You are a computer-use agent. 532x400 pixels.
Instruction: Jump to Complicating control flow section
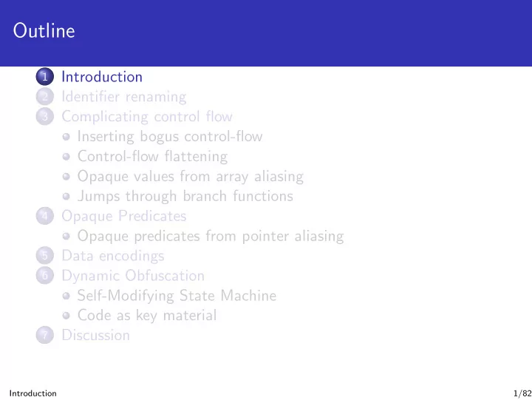[147, 117]
